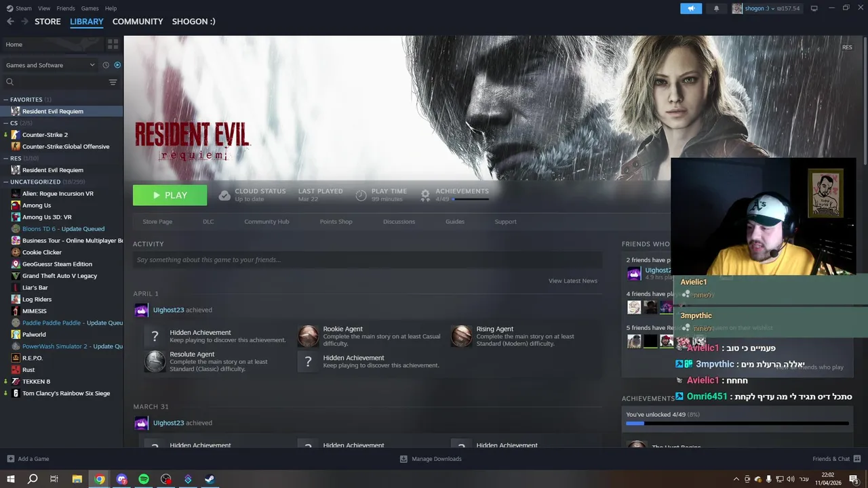868x488 pixels.
Task: Click View Latest News
Action: tap(573, 281)
